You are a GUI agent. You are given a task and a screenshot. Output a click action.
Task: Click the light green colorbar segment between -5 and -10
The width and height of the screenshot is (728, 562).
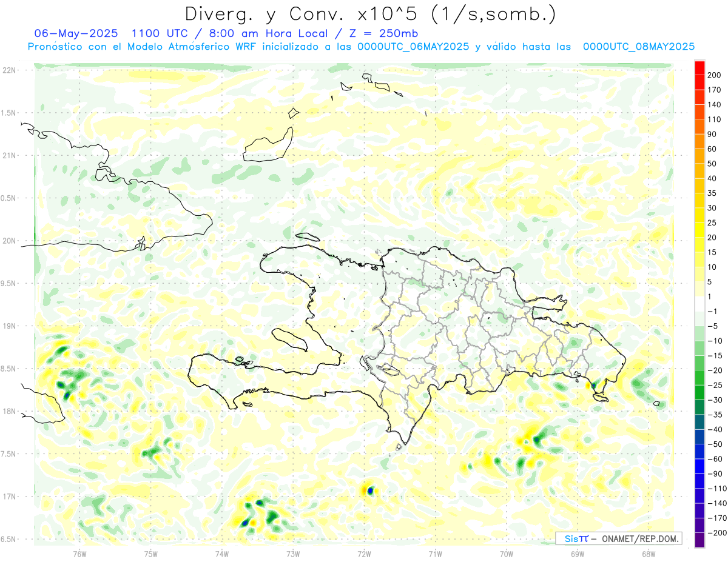pos(699,333)
